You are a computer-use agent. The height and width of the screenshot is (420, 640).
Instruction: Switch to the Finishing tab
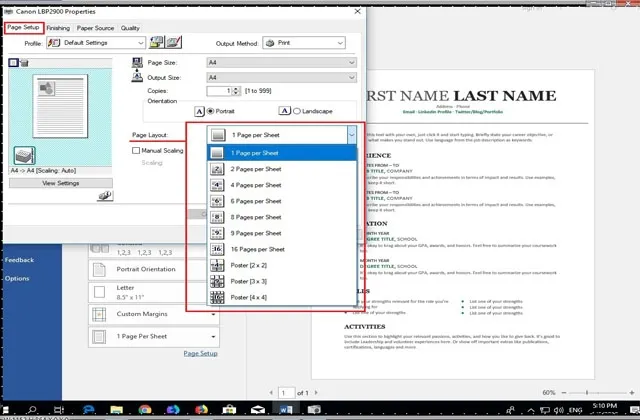tap(57, 28)
